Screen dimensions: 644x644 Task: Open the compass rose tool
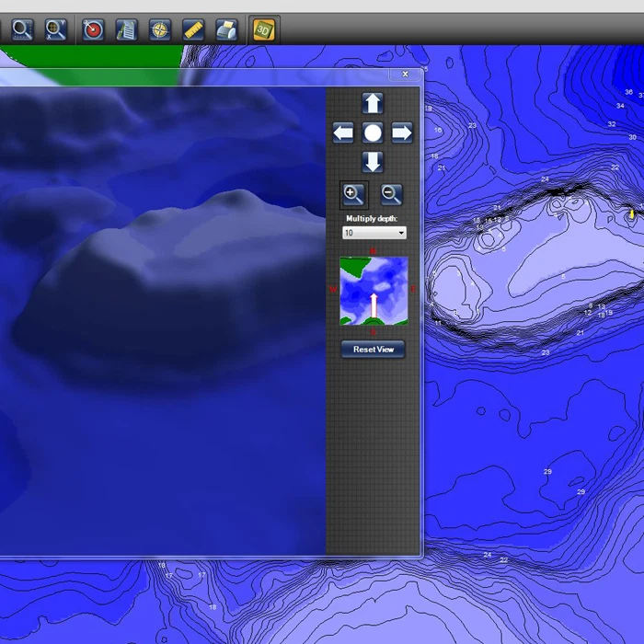[160, 29]
